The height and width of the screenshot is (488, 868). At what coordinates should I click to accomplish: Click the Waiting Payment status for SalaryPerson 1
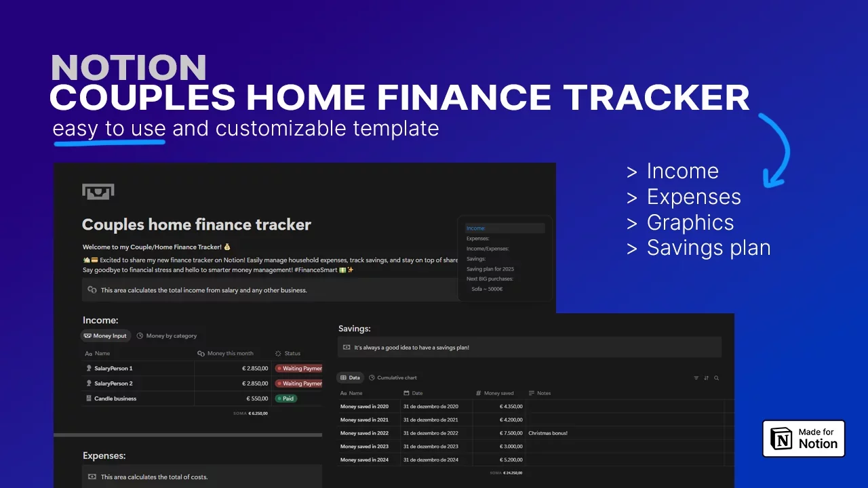[x=298, y=369]
